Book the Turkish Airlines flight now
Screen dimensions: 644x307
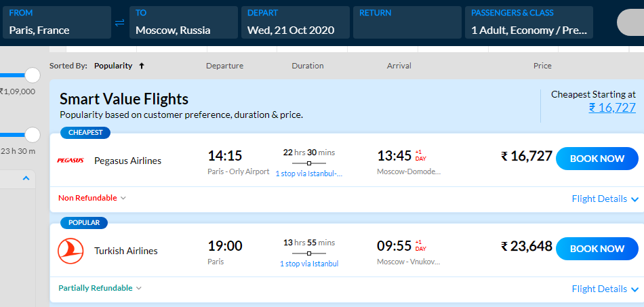(597, 249)
